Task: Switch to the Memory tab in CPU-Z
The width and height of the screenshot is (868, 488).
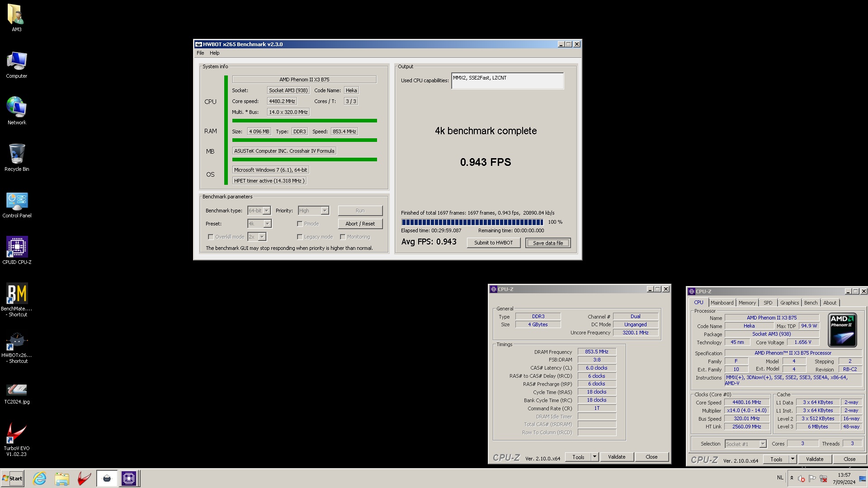Action: point(747,303)
